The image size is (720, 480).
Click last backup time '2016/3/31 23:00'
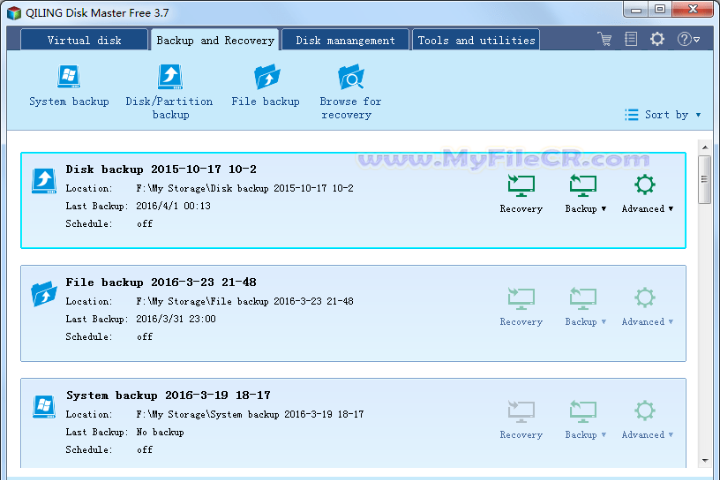176,319
